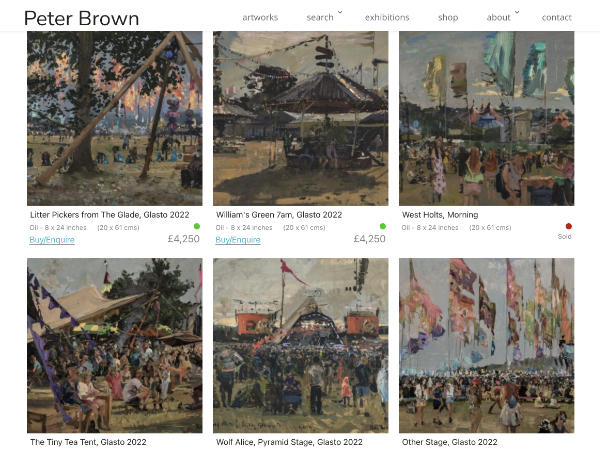
Task: Go to the exhibitions page
Action: (387, 18)
